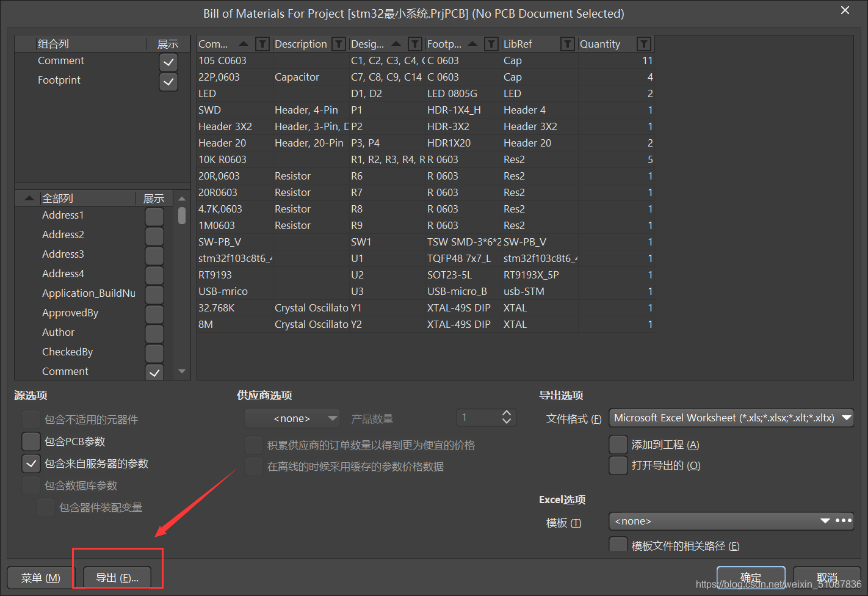Image resolution: width=868 pixels, height=596 pixels.
Task: Open the 菜单 (M) menu button
Action: (40, 578)
